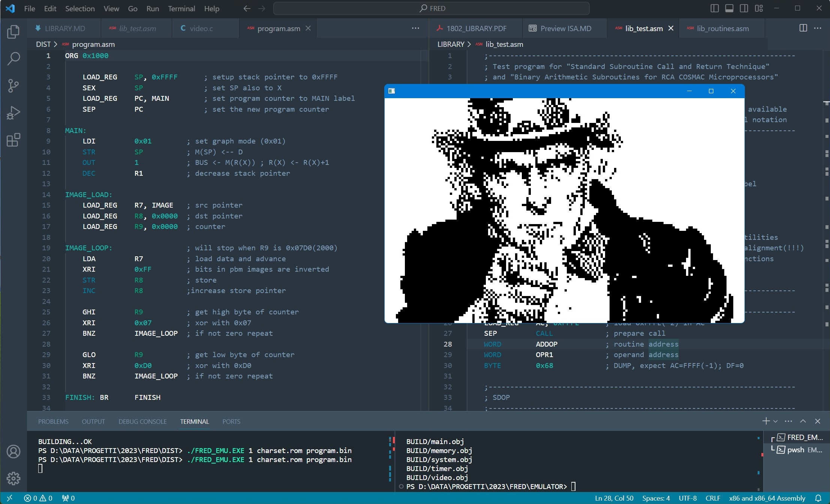Viewport: 830px width, 504px height.
Task: Open the Extensions view
Action: 13,140
